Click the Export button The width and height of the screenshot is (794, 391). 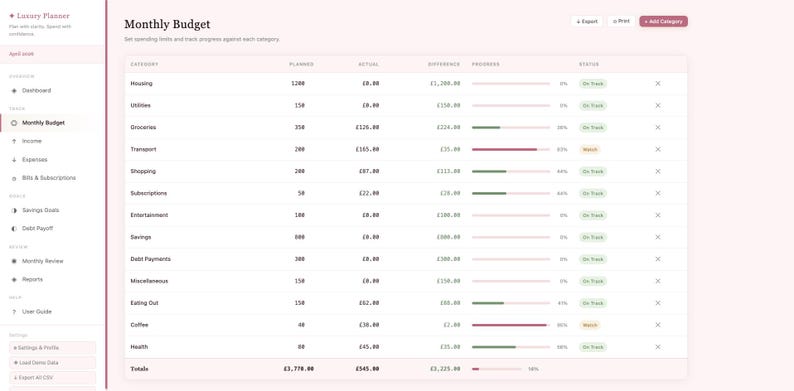click(587, 21)
